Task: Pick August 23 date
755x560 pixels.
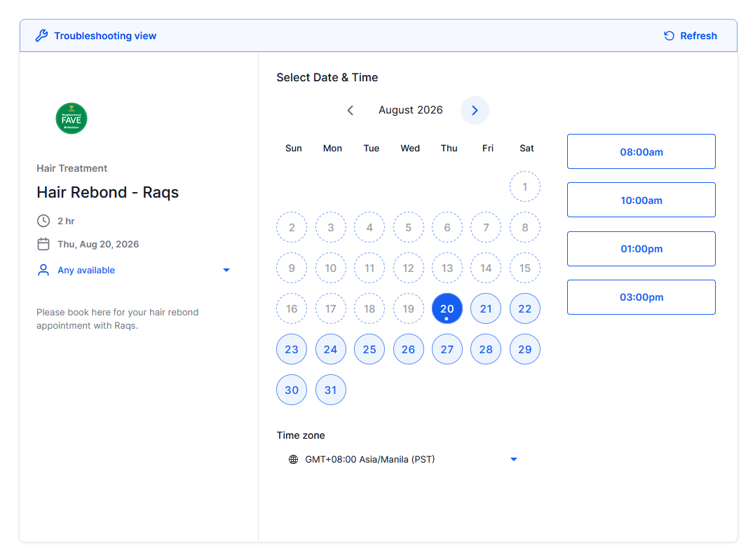Action: [x=292, y=349]
